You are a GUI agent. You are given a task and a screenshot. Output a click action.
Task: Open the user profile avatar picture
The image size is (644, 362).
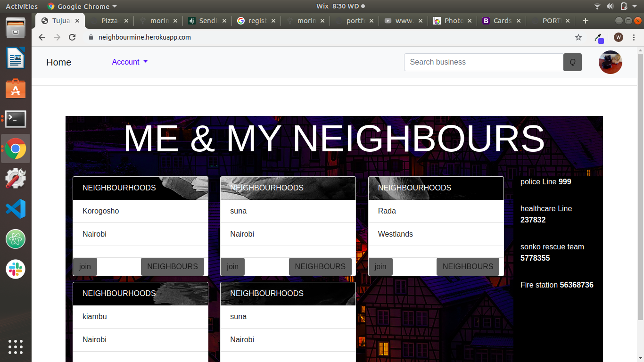(610, 62)
